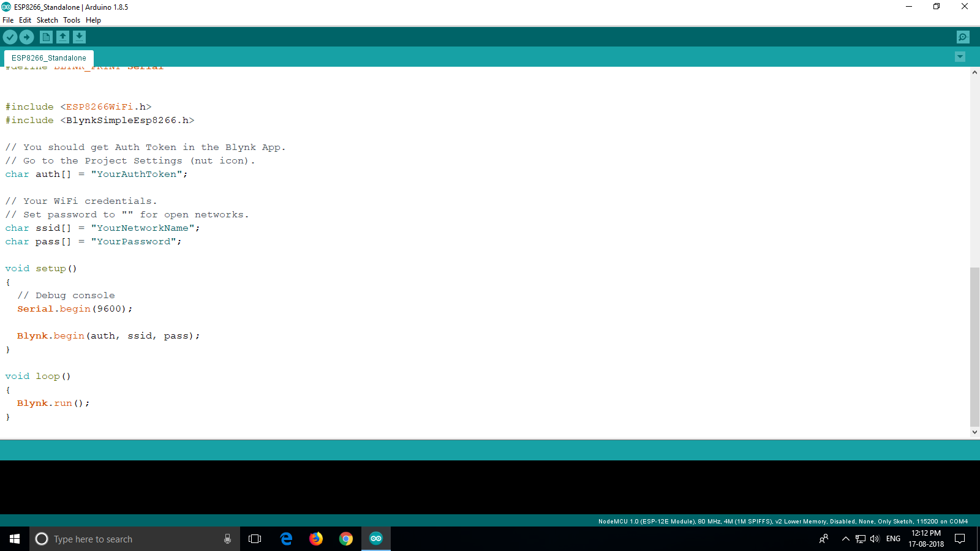Launch Microsoft Edge from taskbar
This screenshot has height=551, width=980.
pos(286,539)
